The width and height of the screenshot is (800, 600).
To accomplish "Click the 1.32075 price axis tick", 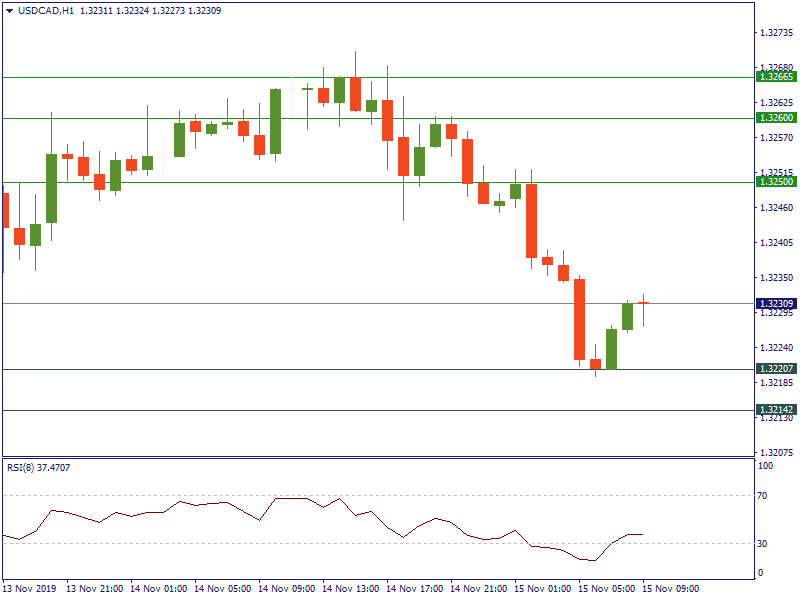I will (x=776, y=452).
